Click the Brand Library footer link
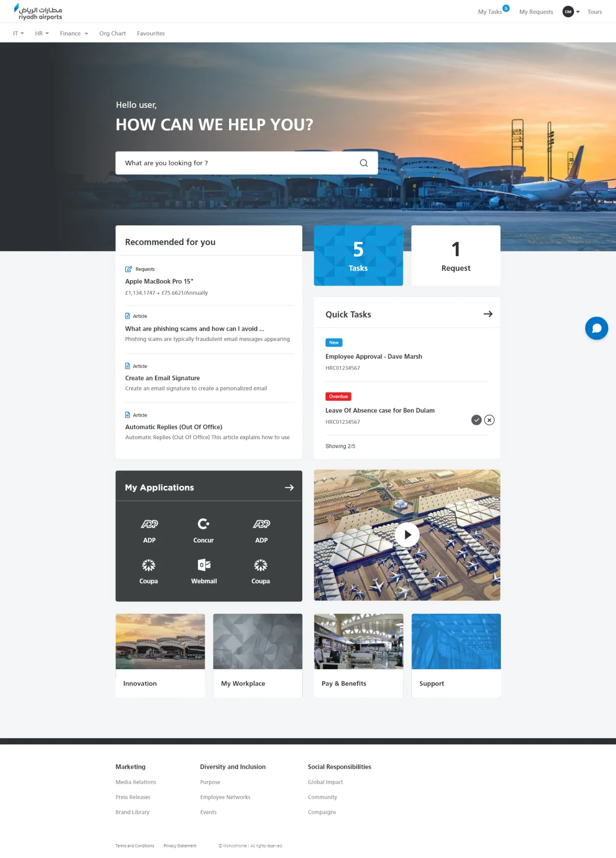 click(132, 812)
